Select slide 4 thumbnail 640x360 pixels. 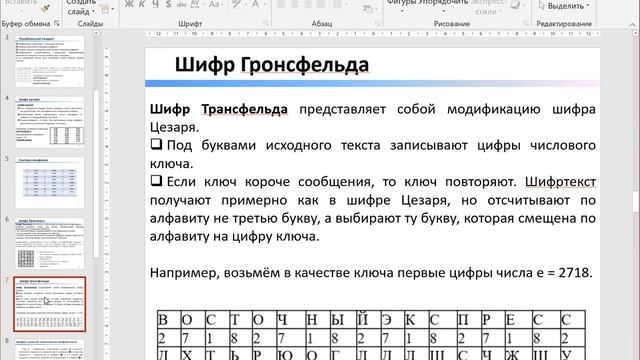click(x=49, y=121)
